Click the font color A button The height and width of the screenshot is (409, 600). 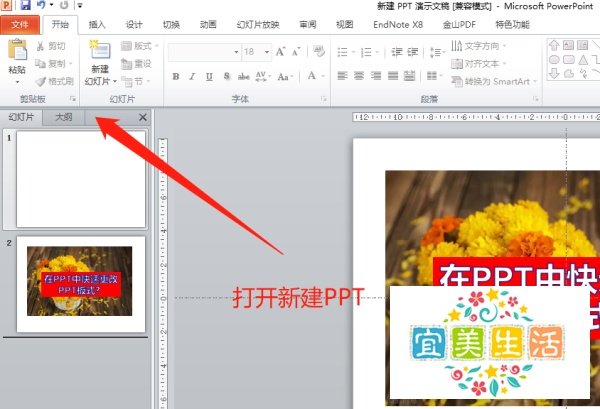tap(312, 76)
